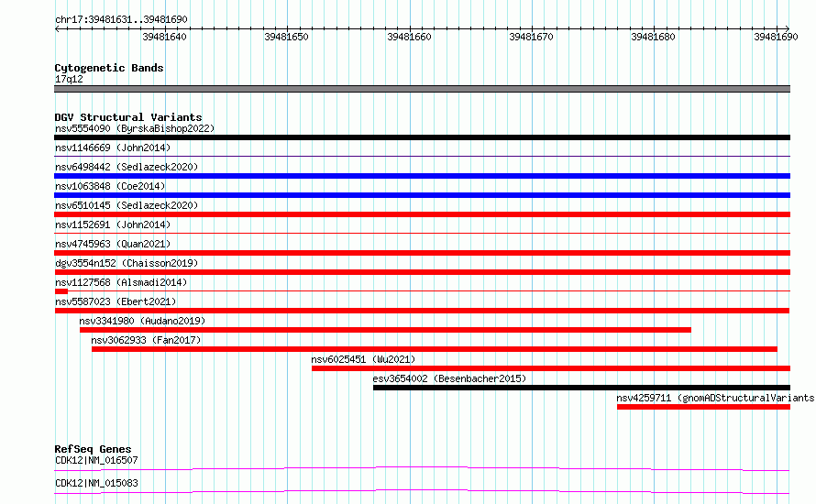Click ruler position 39481660
The image size is (816, 504).
tap(409, 37)
